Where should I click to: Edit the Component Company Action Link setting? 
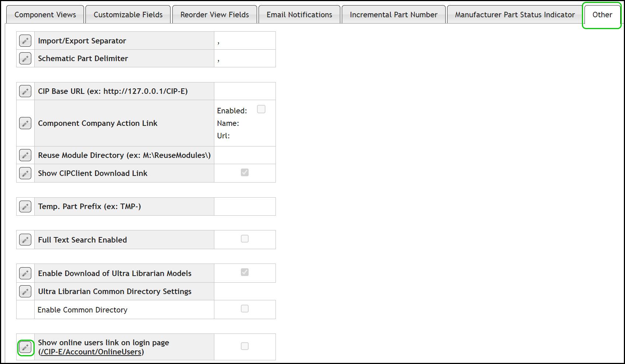[25, 123]
